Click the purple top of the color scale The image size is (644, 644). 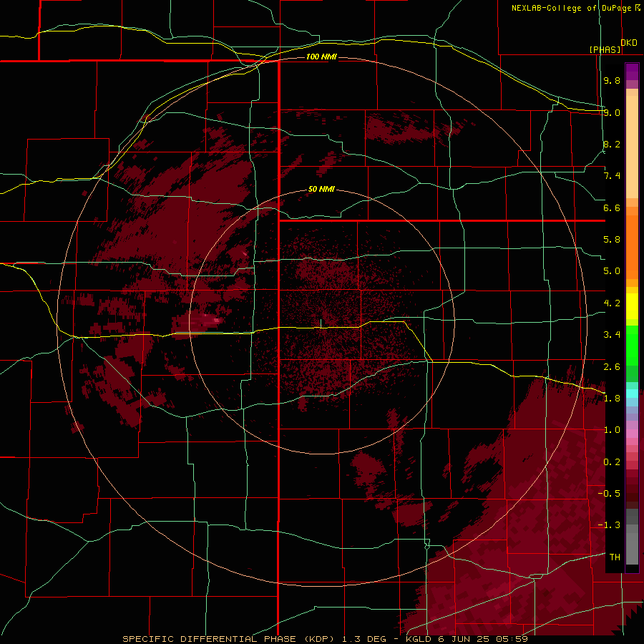point(632,72)
